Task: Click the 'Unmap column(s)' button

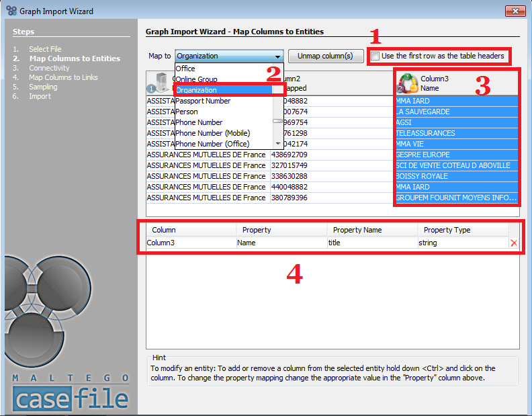Action: 326,56
